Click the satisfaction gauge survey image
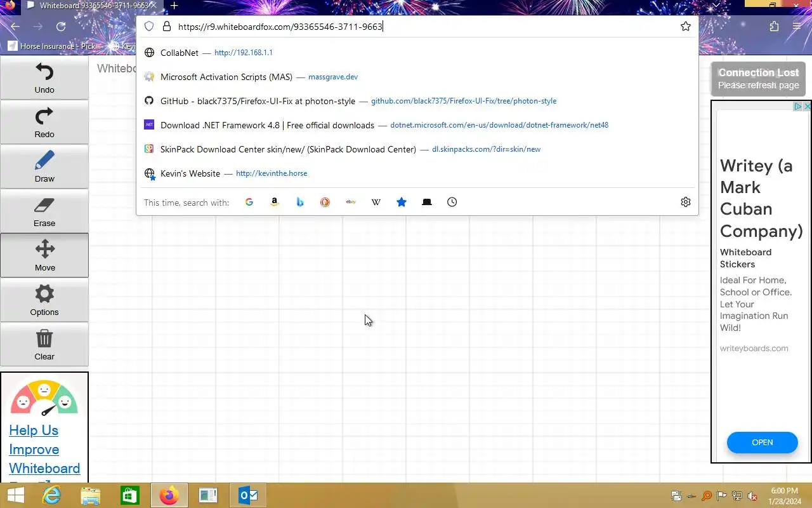The image size is (812, 508). 44,398
